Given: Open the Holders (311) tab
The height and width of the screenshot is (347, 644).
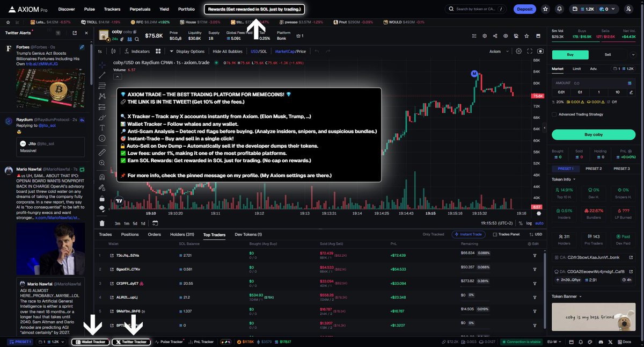Looking at the screenshot, I should click(182, 235).
